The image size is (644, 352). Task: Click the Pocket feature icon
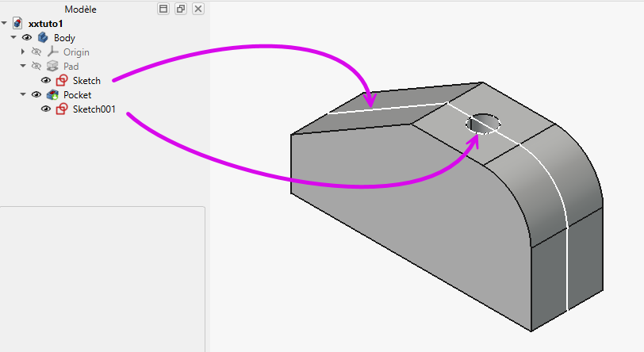(x=52, y=95)
